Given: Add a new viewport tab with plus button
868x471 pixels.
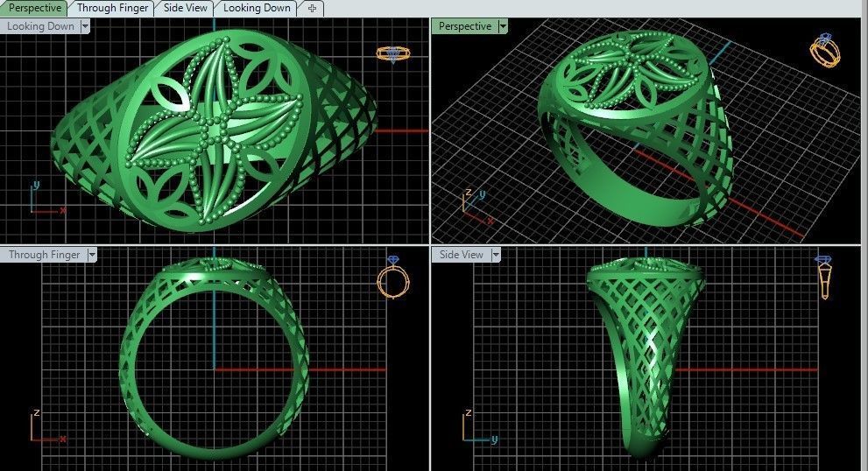Looking at the screenshot, I should click(312, 8).
